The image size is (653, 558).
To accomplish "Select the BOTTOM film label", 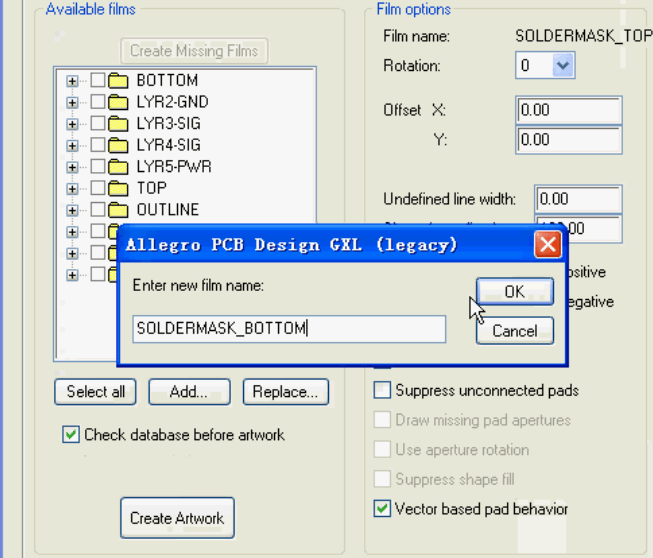I will coord(167,80).
